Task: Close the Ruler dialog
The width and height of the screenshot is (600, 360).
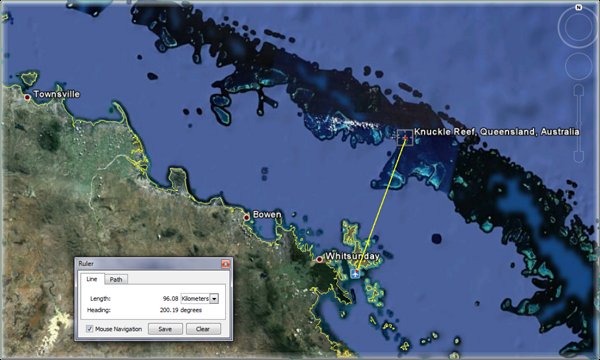Action: (225, 264)
